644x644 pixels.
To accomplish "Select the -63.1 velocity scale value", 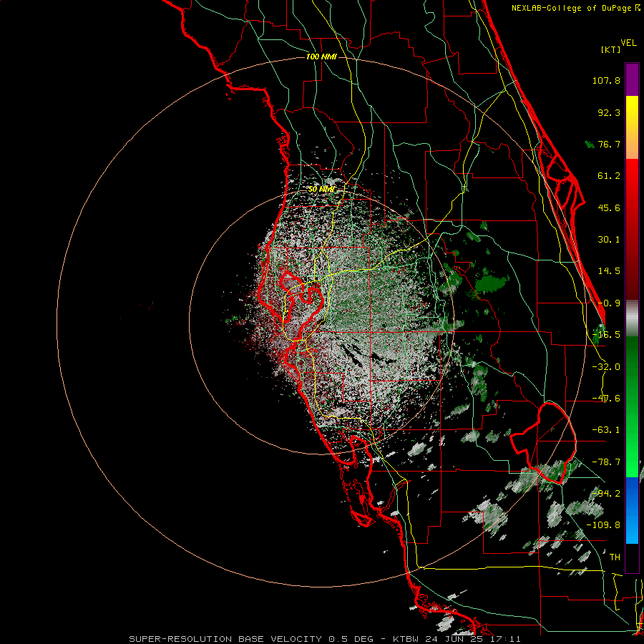I will coord(606,430).
